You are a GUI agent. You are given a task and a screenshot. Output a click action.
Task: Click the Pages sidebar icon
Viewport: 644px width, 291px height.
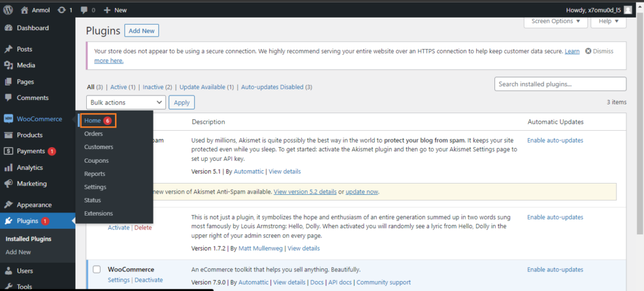[8, 82]
